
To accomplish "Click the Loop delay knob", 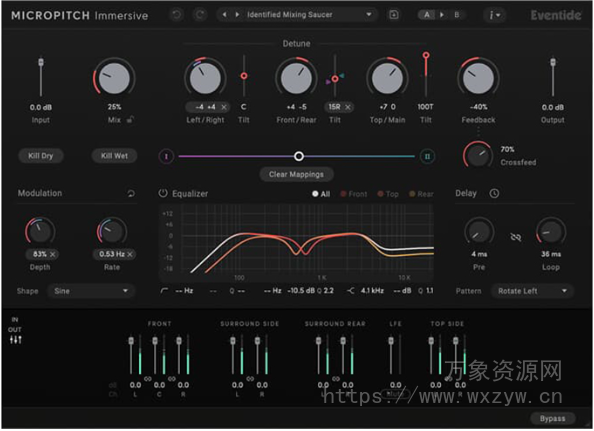I will tap(551, 232).
